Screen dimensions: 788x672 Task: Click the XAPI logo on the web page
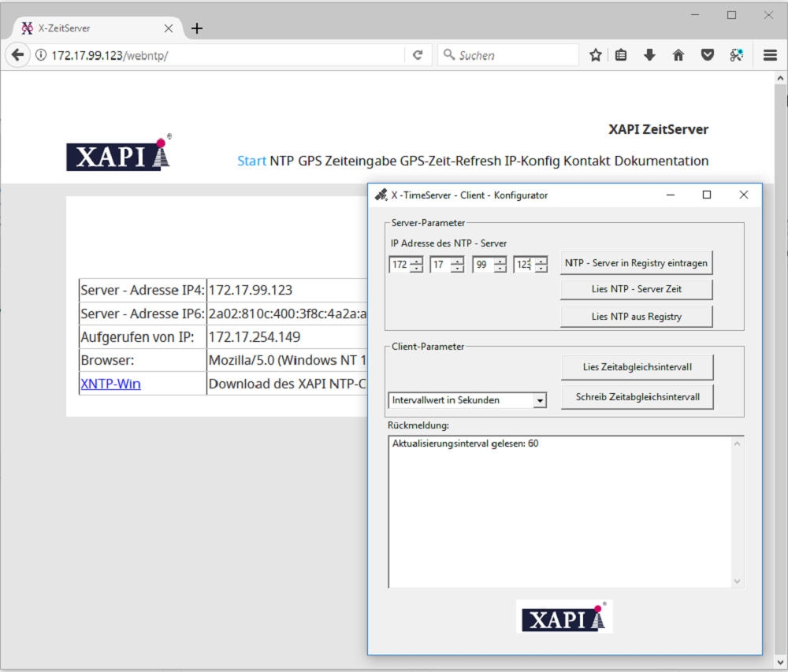[119, 154]
